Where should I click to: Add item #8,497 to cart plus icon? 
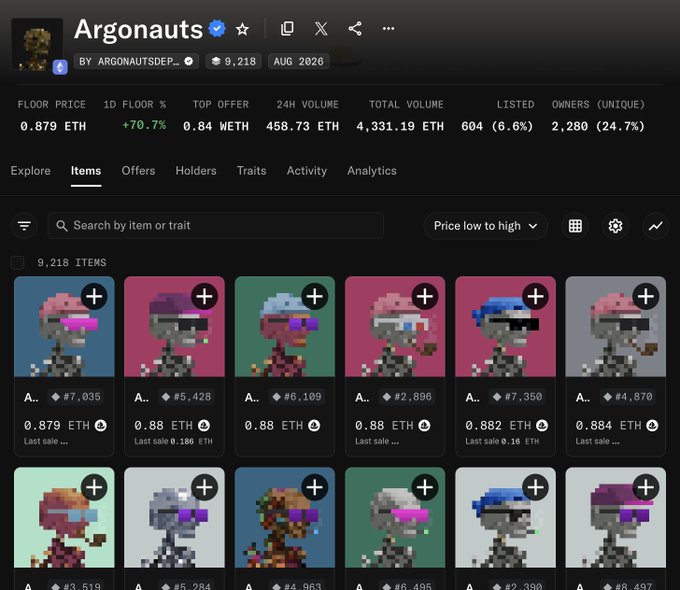tap(646, 487)
